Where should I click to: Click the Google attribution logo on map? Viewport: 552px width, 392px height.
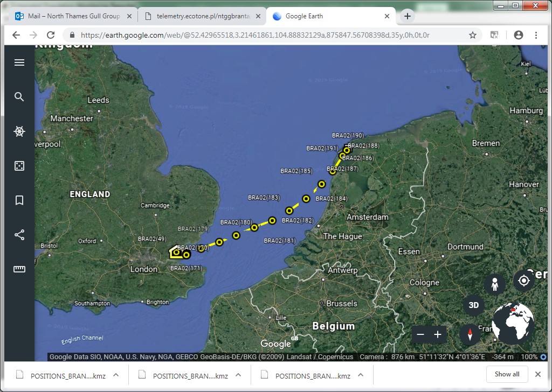coord(275,344)
